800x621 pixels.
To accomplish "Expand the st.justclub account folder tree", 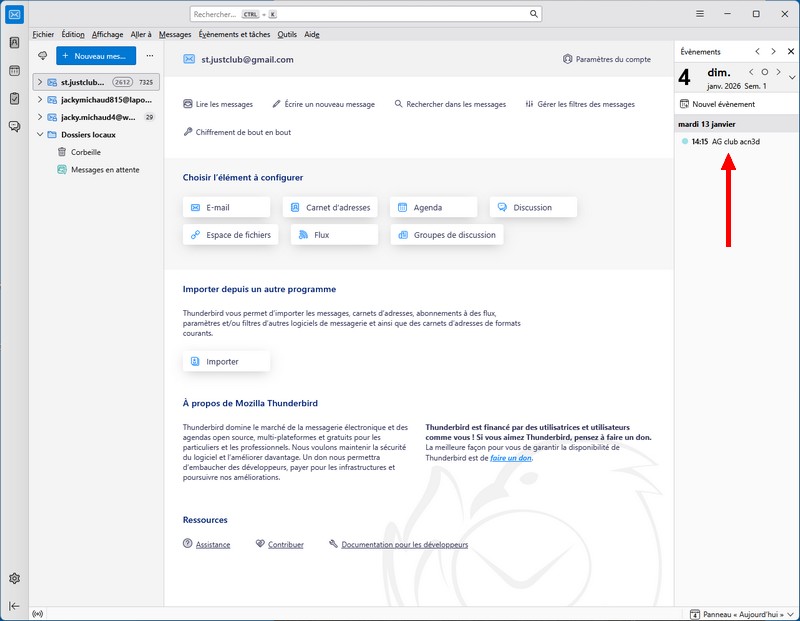I will click(x=40, y=82).
